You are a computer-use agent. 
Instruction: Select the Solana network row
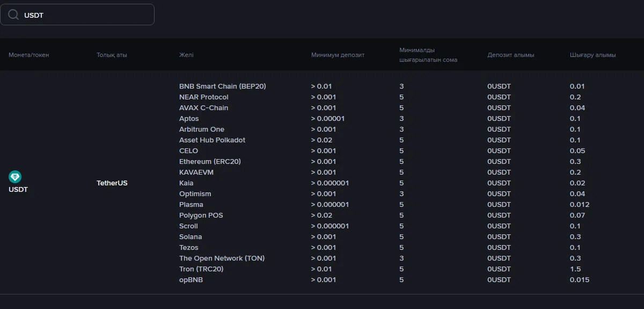(191, 236)
